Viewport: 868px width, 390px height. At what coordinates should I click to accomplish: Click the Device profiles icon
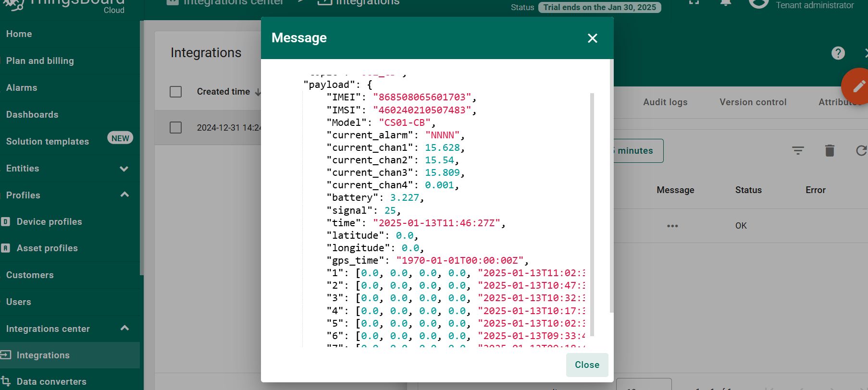5,222
